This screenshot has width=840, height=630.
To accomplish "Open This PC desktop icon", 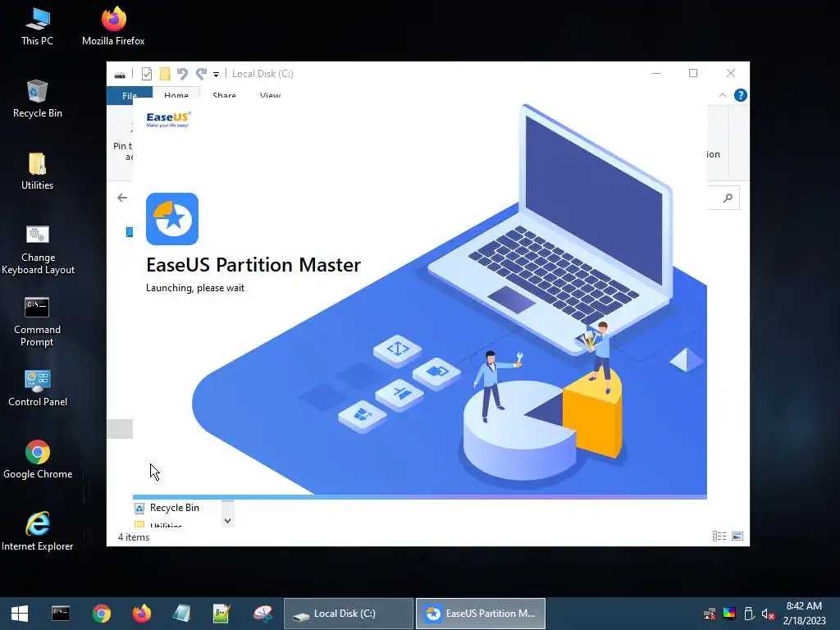I will click(x=38, y=27).
